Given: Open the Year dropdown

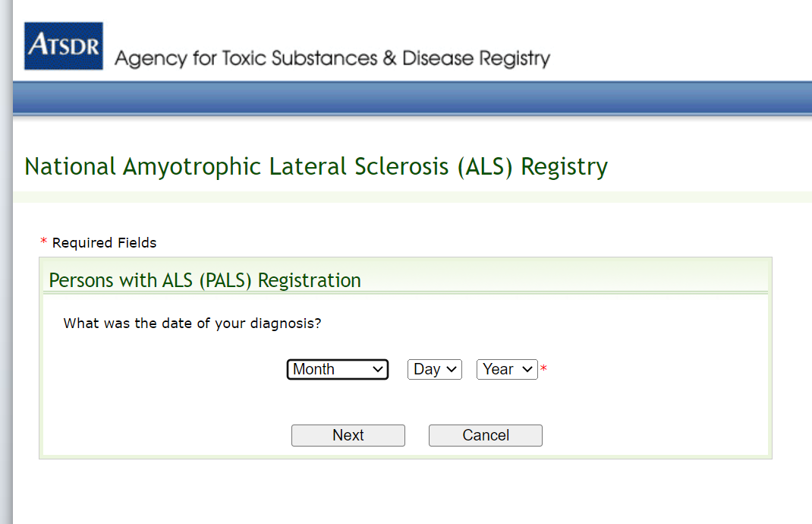Looking at the screenshot, I should coord(507,369).
